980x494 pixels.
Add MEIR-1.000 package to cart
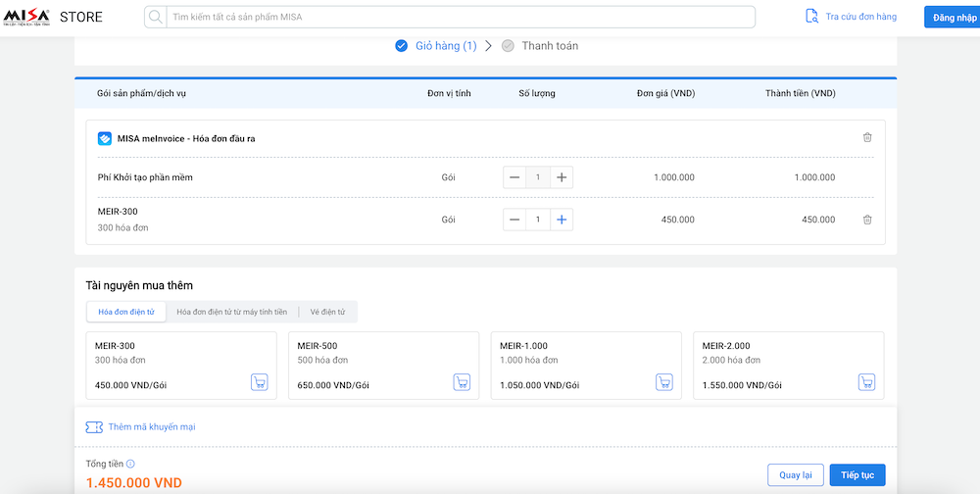[664, 382]
